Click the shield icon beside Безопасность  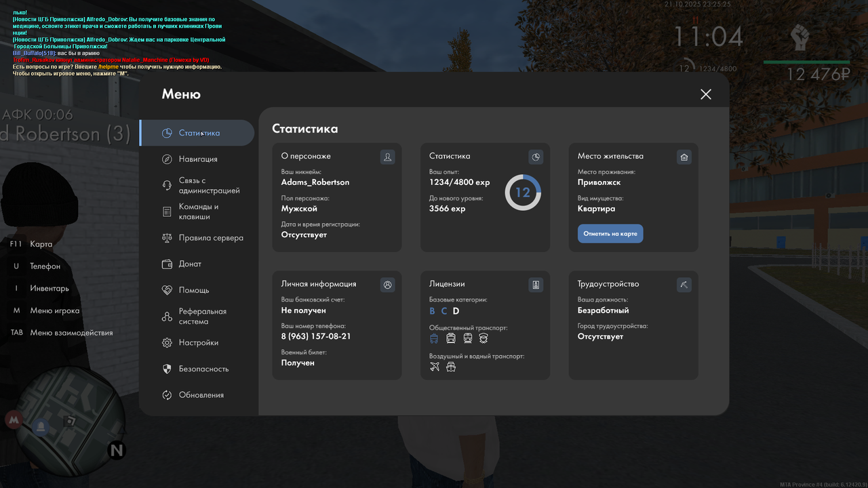pyautogui.click(x=167, y=369)
